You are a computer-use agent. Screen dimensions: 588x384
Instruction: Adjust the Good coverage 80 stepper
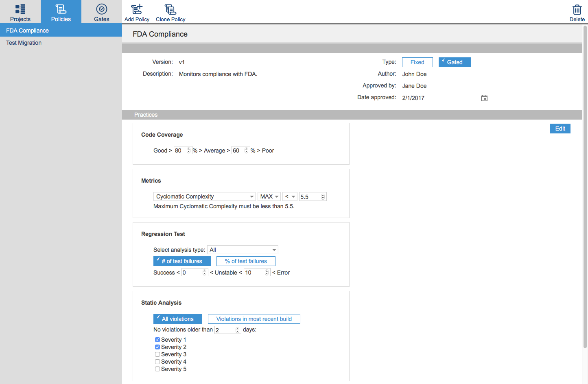click(188, 151)
